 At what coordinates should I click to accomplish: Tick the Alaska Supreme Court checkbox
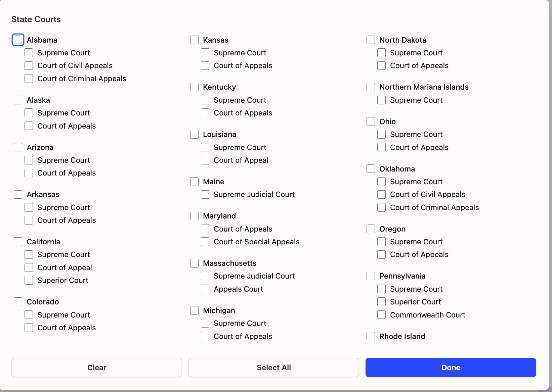(29, 113)
